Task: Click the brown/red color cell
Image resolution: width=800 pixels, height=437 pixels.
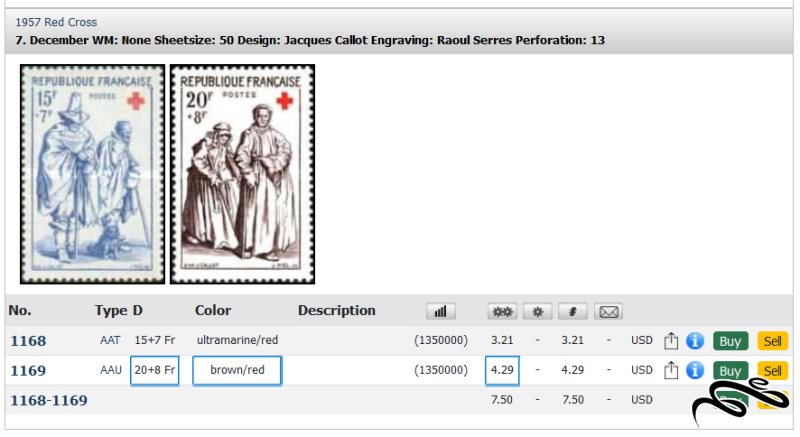Action: pyautogui.click(x=237, y=370)
